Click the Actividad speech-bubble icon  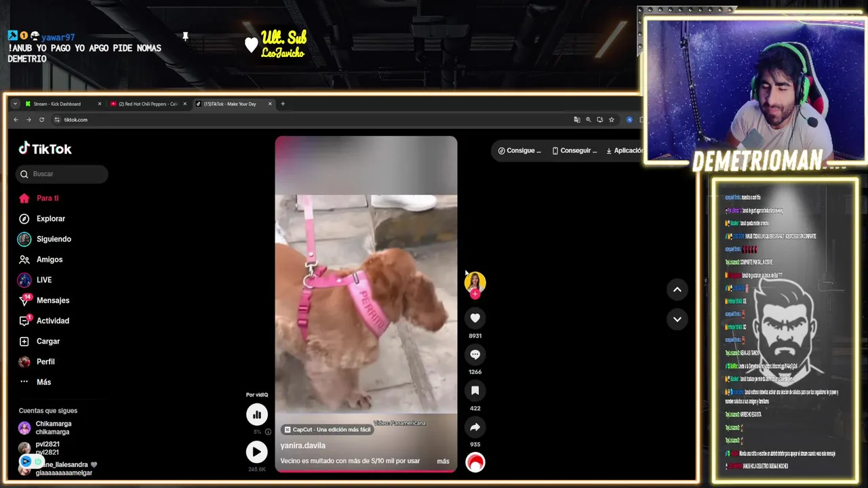24,321
